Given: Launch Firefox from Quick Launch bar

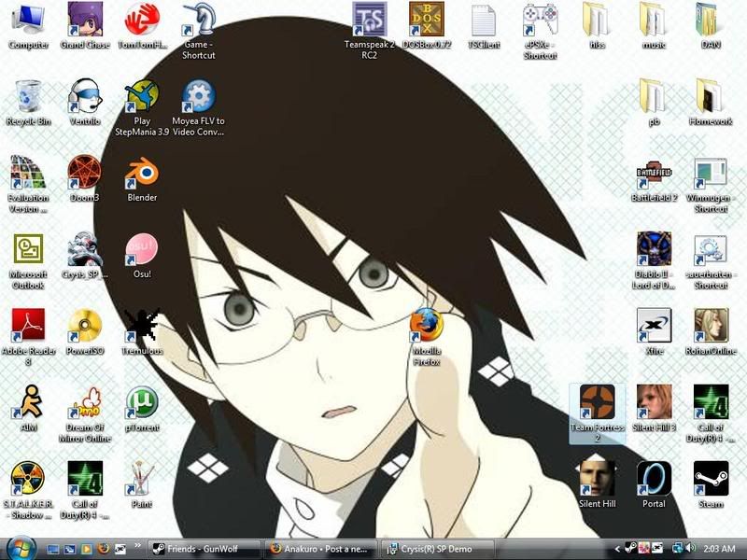Looking at the screenshot, I should [104, 549].
